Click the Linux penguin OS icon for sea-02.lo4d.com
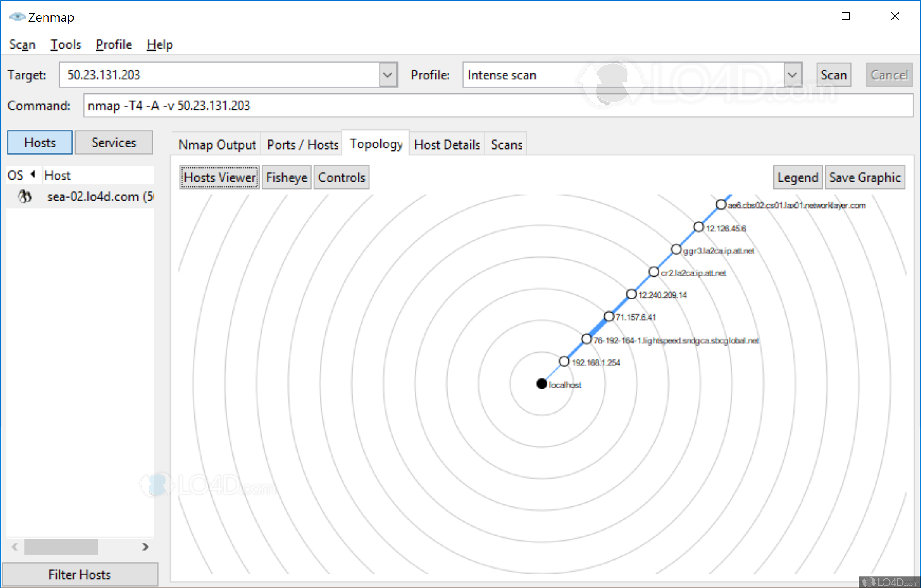Viewport: 921px width, 588px height. coord(25,196)
